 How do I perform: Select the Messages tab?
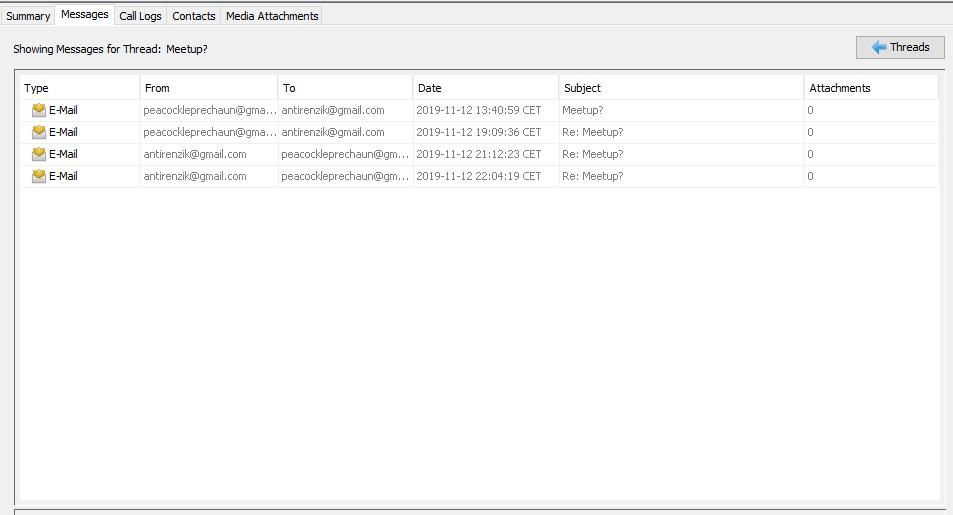(85, 15)
